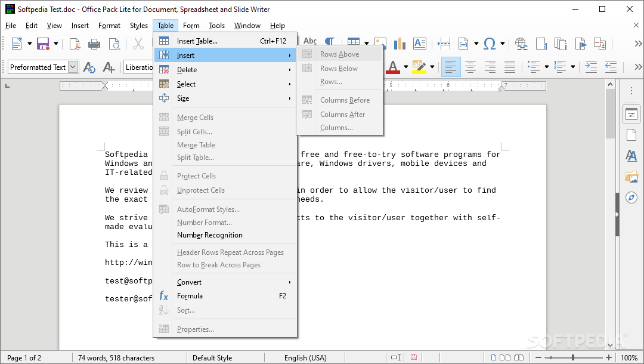
Task: Open the New document dropdown arrow
Action: (x=30, y=44)
